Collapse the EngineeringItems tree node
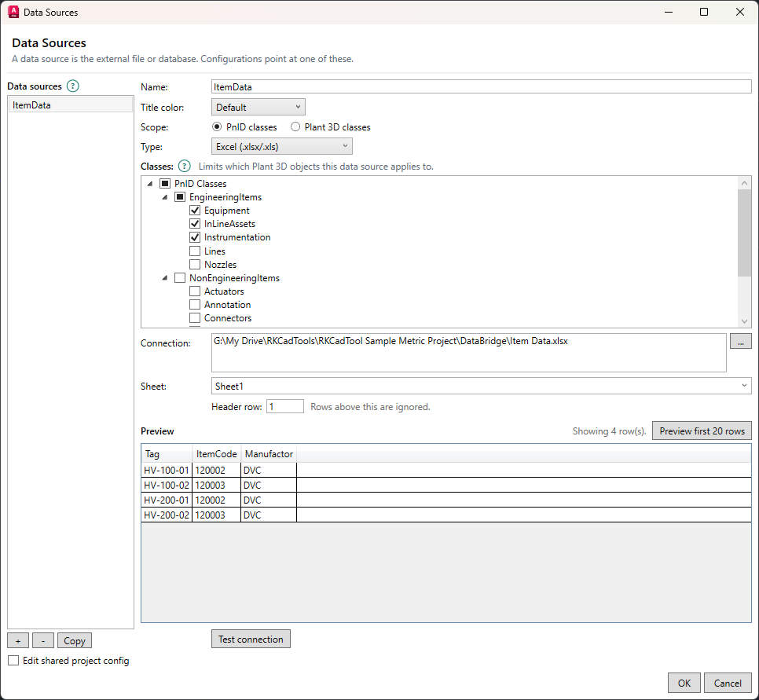The width and height of the screenshot is (759, 700). 164,197
